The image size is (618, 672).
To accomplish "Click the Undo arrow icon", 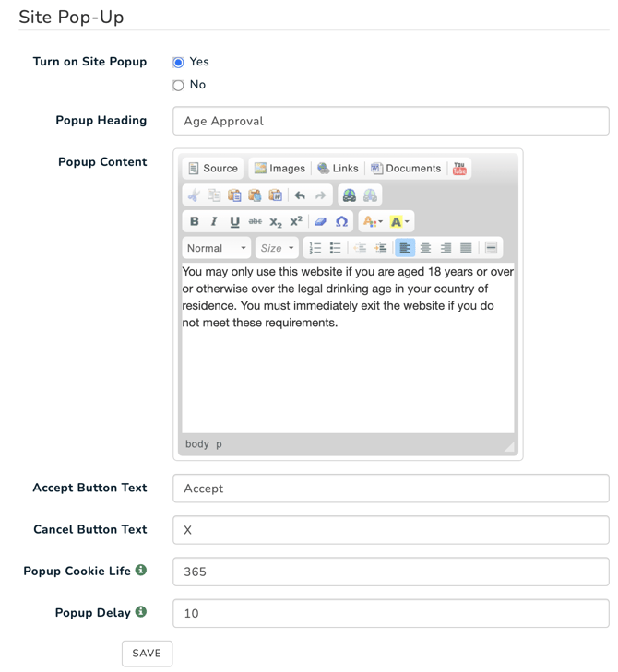I will coord(300,195).
